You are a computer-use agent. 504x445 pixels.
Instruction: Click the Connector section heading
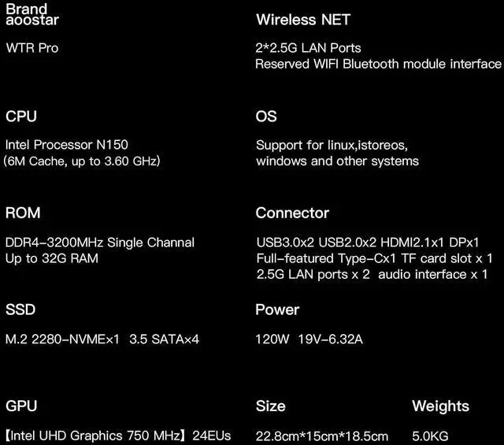[x=292, y=213]
